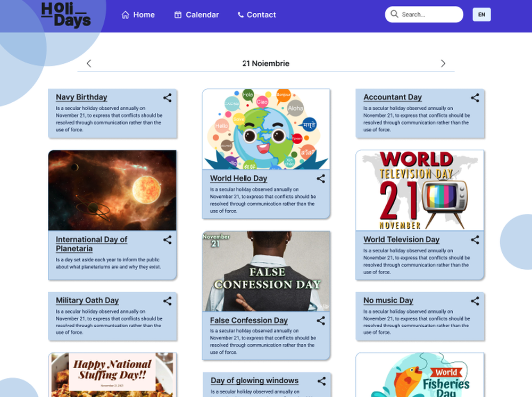
Task: Open the Navy Birthday title link
Action: pos(81,97)
